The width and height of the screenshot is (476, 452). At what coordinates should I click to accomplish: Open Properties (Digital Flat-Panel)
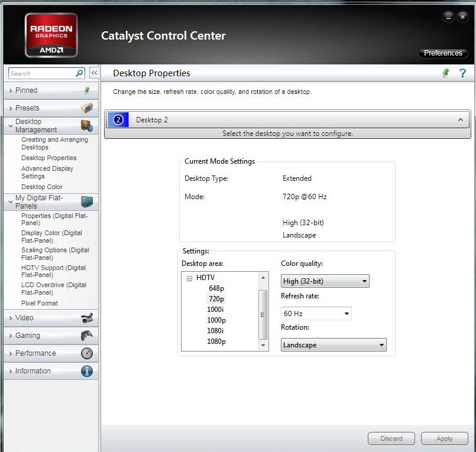pyautogui.click(x=54, y=219)
